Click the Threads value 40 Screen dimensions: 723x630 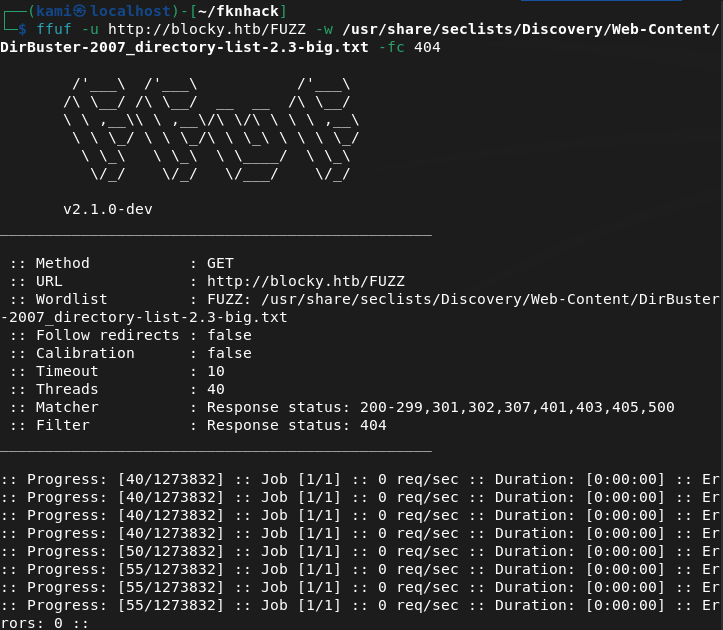[215, 389]
